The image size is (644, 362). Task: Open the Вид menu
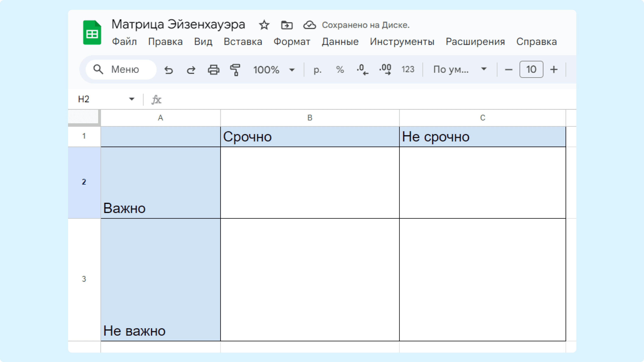pyautogui.click(x=203, y=42)
